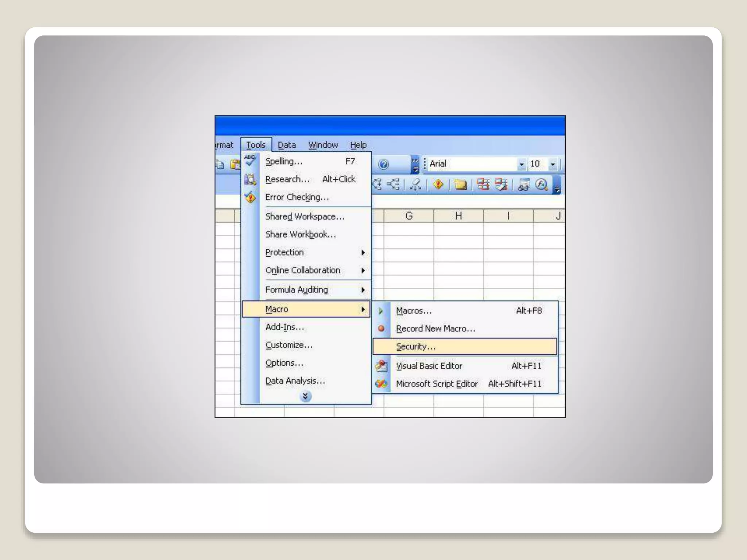Click the New Comment folder icon
Screen dimensions: 747x560
tap(460, 185)
